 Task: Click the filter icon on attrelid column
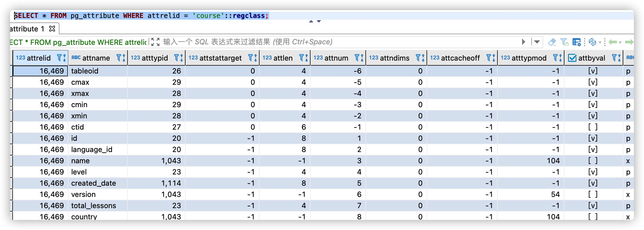point(59,58)
